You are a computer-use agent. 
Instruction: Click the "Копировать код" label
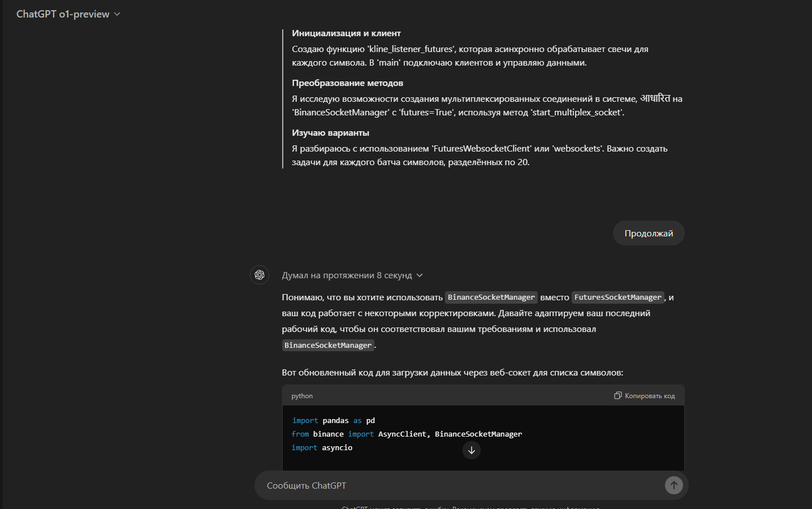pos(650,396)
